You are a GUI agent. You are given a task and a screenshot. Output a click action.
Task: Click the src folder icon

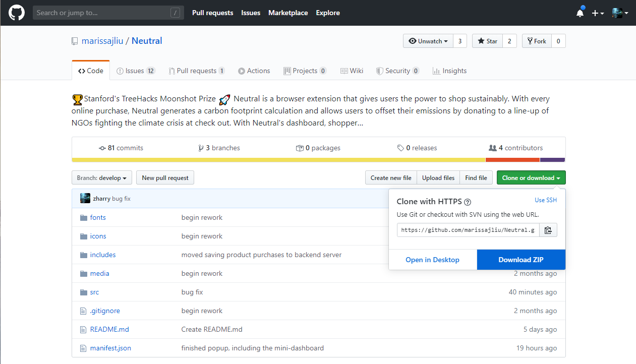[84, 292]
